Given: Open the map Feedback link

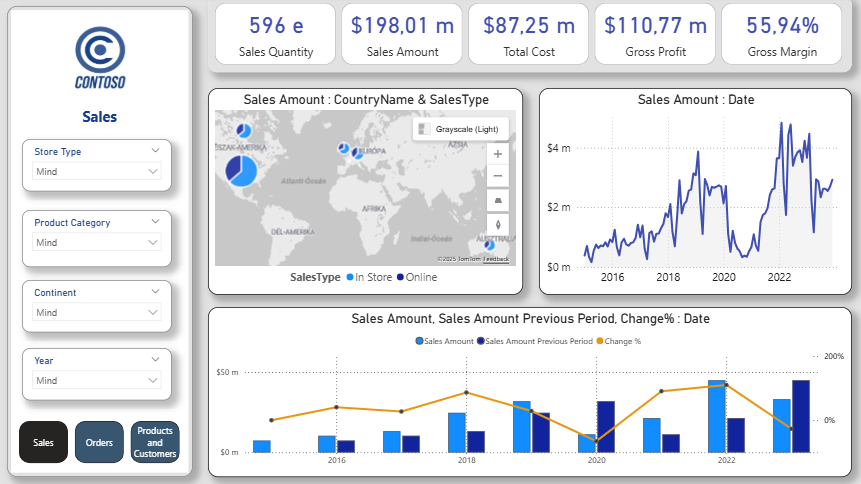Looking at the screenshot, I should [496, 259].
